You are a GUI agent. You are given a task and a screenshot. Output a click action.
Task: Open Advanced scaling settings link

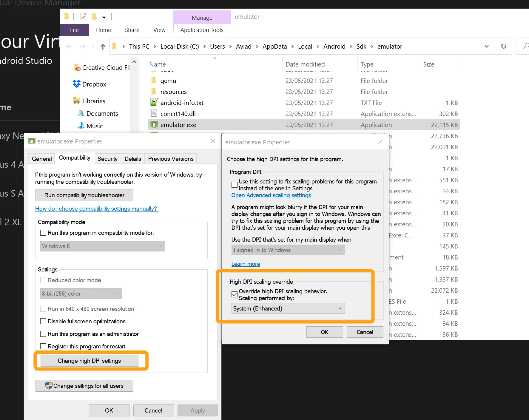click(271, 195)
